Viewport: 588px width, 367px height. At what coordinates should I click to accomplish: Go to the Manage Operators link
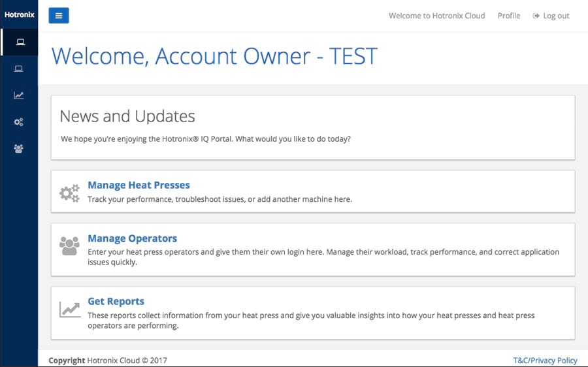click(132, 238)
